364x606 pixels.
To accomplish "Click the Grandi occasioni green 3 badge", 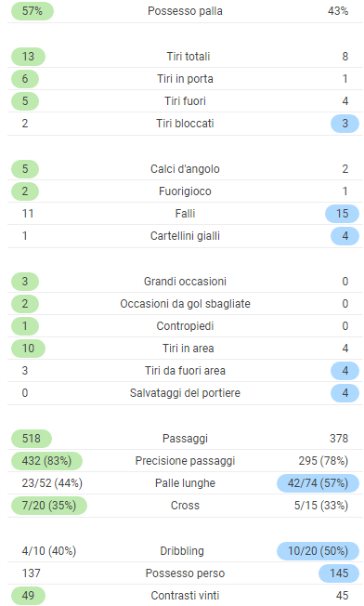I will click(x=25, y=282).
